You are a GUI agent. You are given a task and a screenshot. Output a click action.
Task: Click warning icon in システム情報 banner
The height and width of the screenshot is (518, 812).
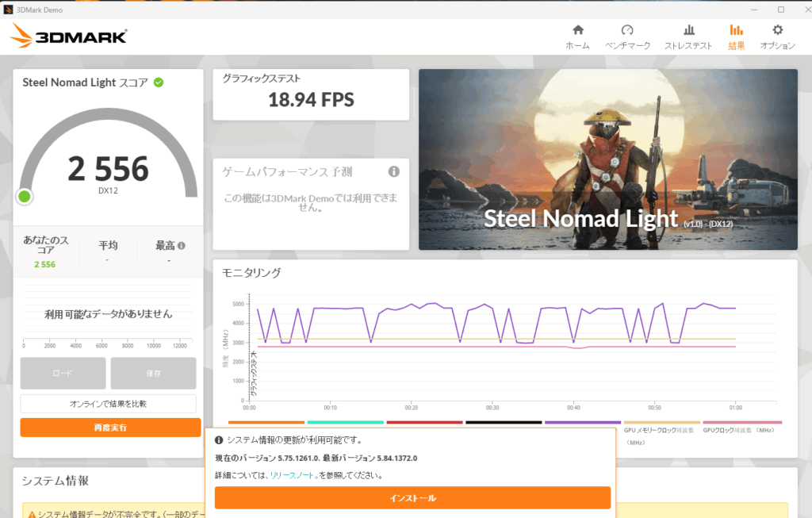(32, 514)
